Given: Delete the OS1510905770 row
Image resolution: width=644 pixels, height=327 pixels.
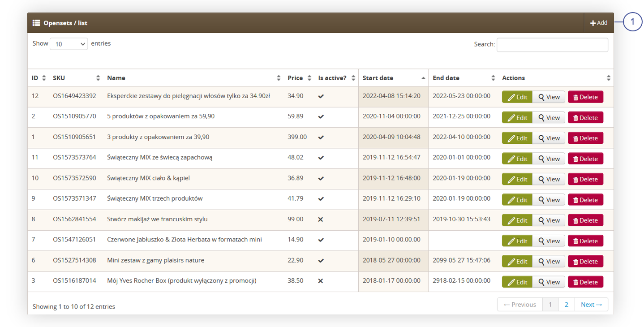Looking at the screenshot, I should [x=585, y=117].
